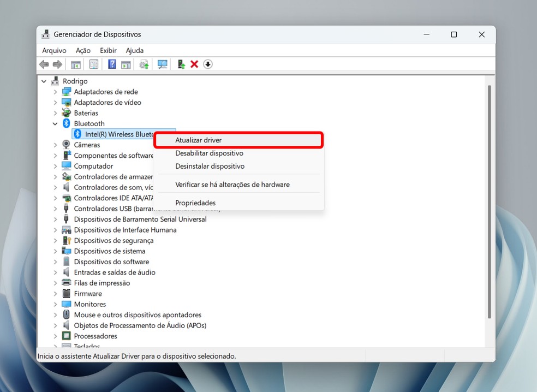Toggle the Show/Hide Console Tree icon
Viewport: 537px width, 392px height.
pyautogui.click(x=75, y=64)
